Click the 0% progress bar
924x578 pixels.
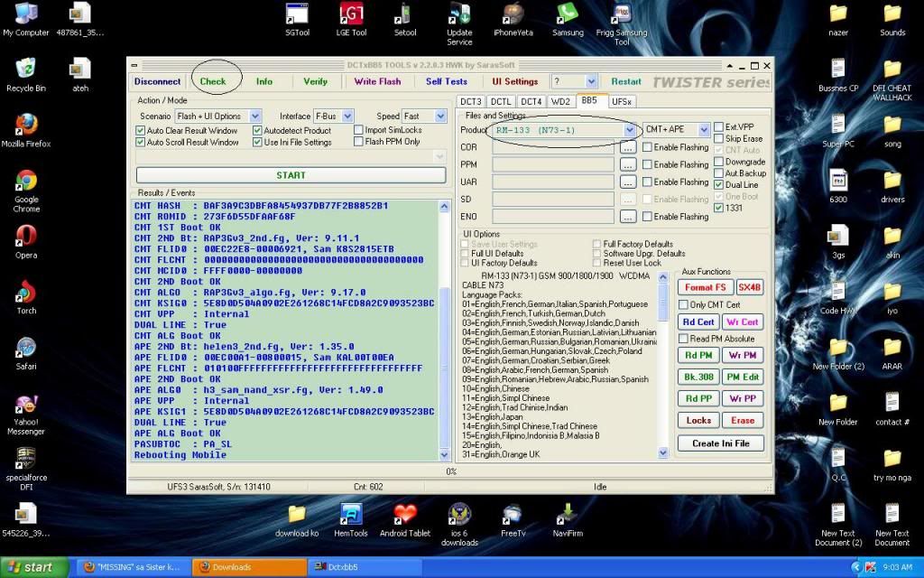[x=450, y=469]
